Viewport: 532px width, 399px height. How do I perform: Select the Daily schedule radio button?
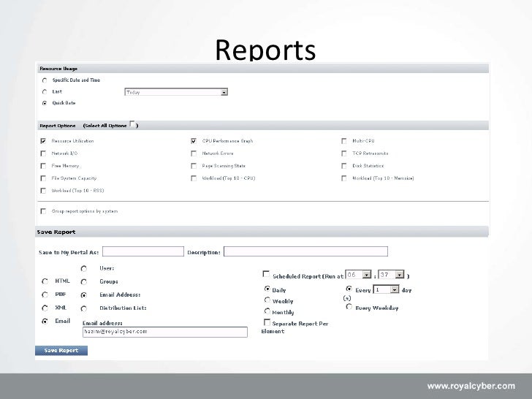(267, 289)
